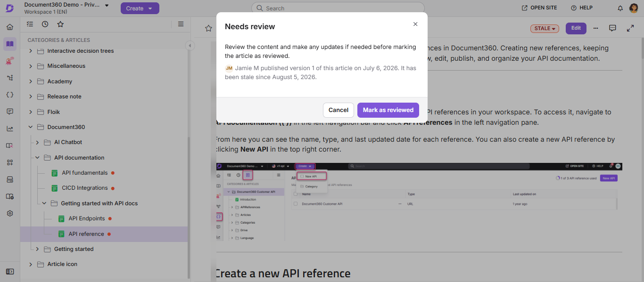Click the HELP link
The height and width of the screenshot is (282, 644).
tap(582, 8)
